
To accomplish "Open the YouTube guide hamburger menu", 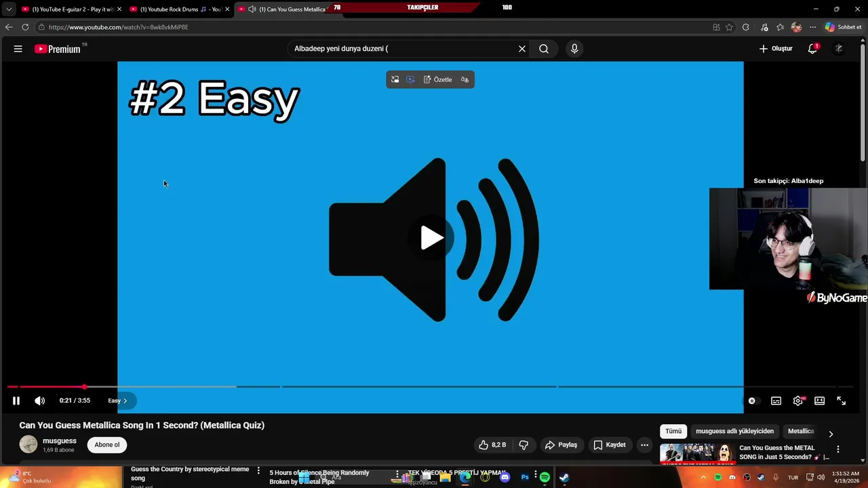I will coord(18,49).
